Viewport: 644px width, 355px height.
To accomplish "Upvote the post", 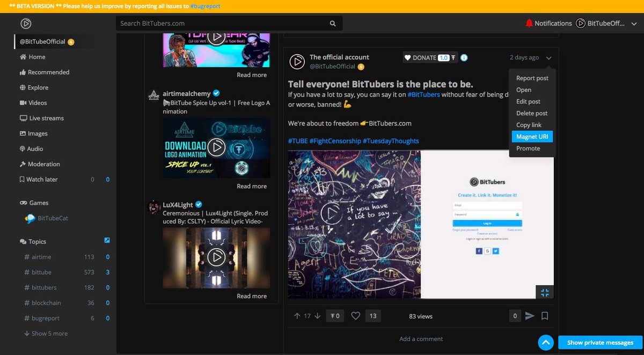I will 297,316.
